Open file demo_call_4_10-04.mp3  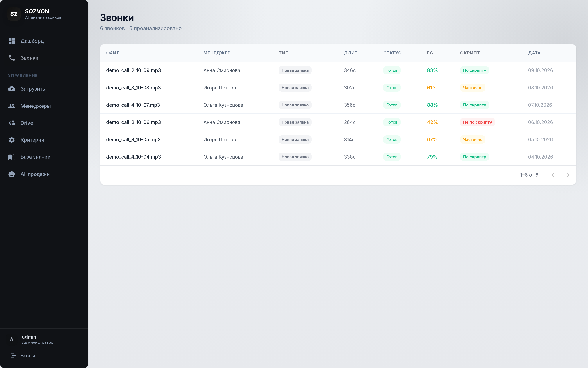point(133,157)
